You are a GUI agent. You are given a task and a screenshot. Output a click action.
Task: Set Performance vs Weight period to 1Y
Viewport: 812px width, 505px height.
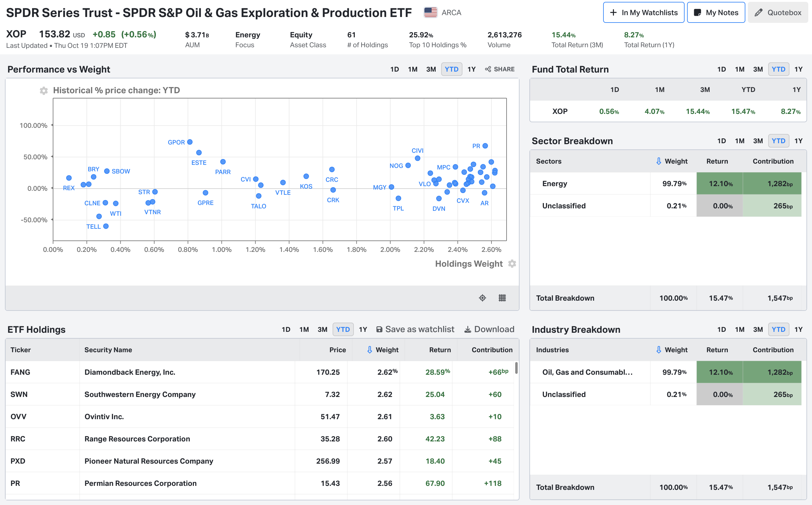(x=471, y=69)
